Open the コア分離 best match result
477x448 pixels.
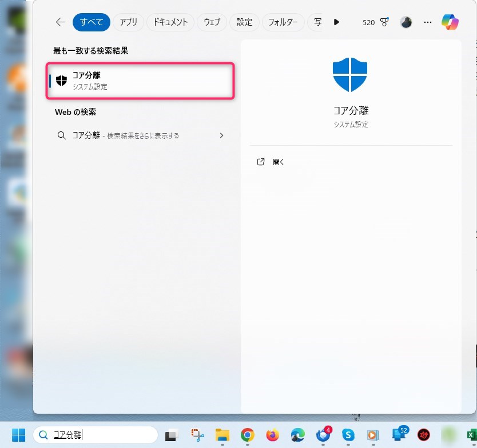(x=141, y=81)
